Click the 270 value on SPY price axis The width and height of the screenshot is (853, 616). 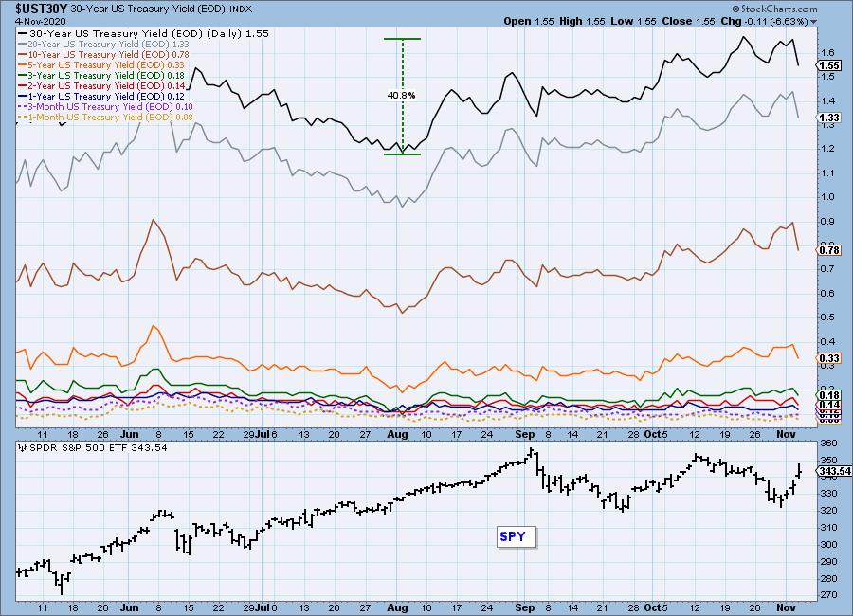[x=829, y=595]
